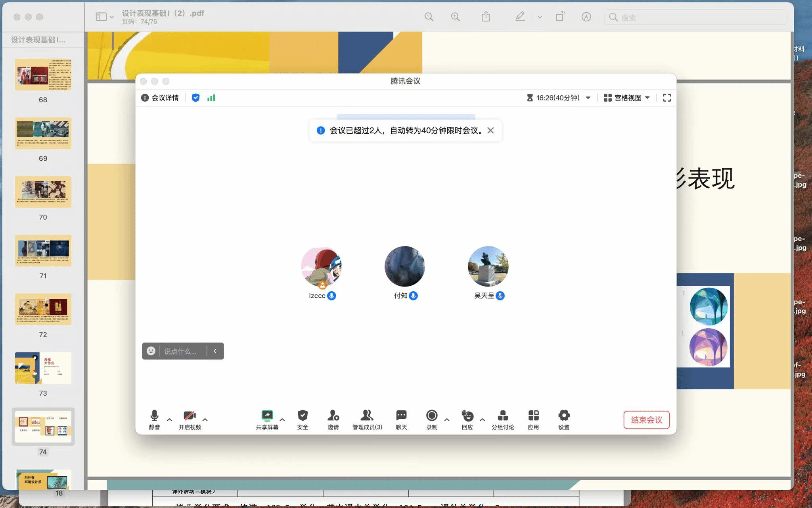Toggle Preview sidebar view button
The width and height of the screenshot is (812, 508).
pos(101,17)
